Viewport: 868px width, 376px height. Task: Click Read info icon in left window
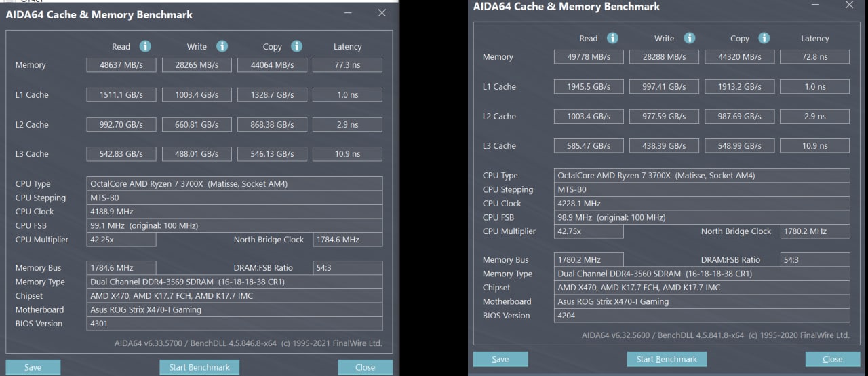(x=145, y=46)
